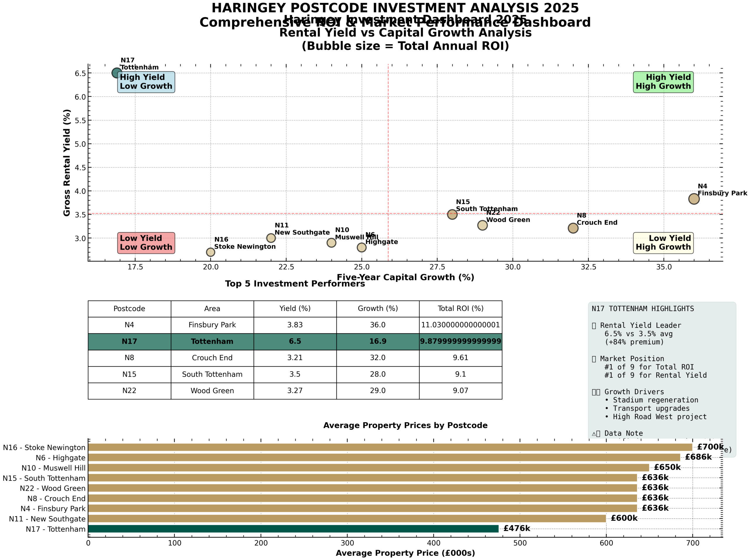
Task: Click the dark green N17 Tottenham bar
Action: point(293,528)
